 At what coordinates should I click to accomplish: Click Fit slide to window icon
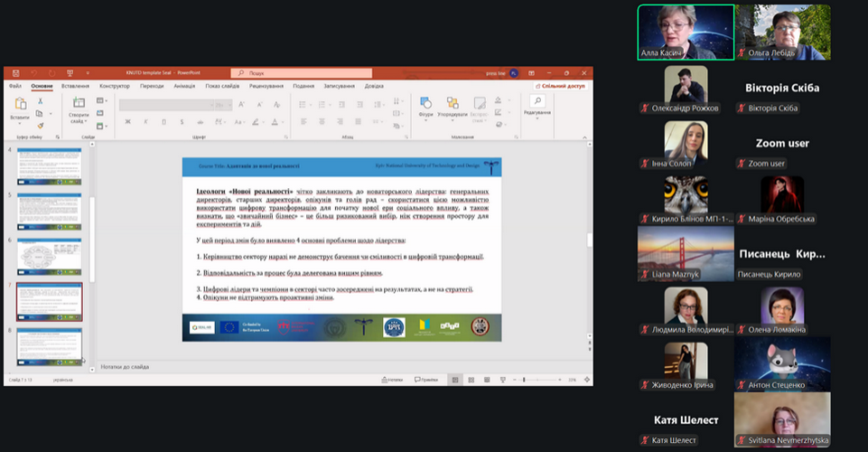click(586, 381)
